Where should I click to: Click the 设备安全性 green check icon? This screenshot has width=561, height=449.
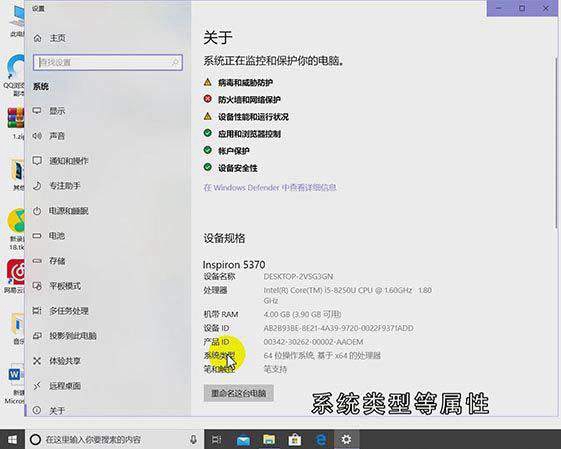(x=208, y=167)
